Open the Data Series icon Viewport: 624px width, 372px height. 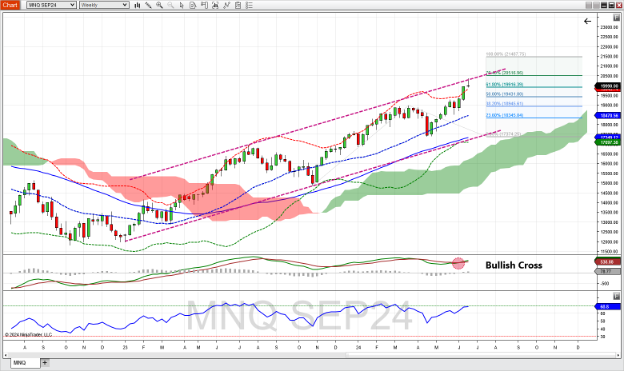pos(215,5)
